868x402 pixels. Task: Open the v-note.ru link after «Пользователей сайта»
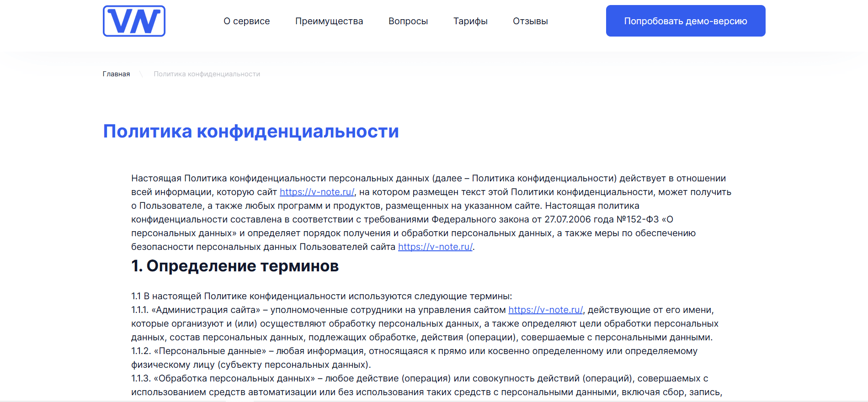point(435,247)
